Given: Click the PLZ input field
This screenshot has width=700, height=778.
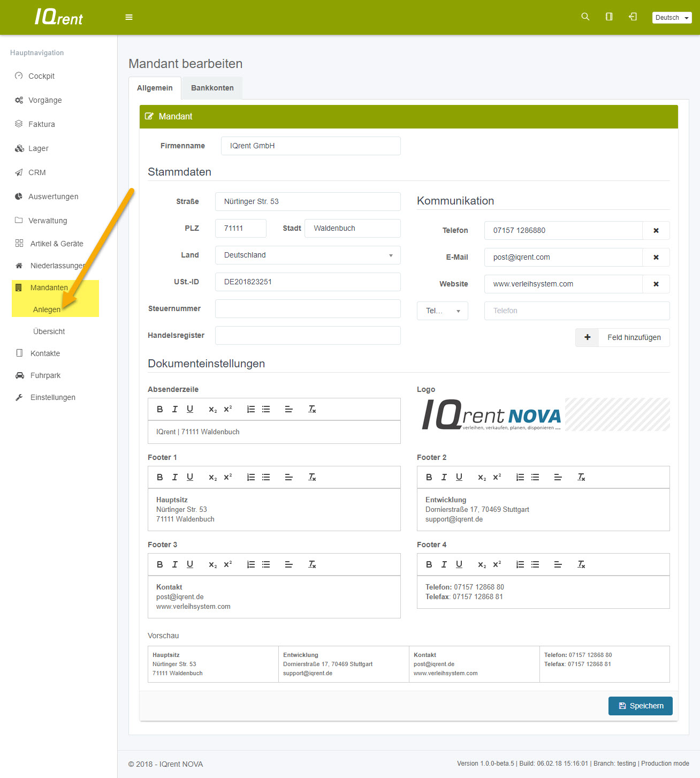Looking at the screenshot, I should pyautogui.click(x=241, y=228).
